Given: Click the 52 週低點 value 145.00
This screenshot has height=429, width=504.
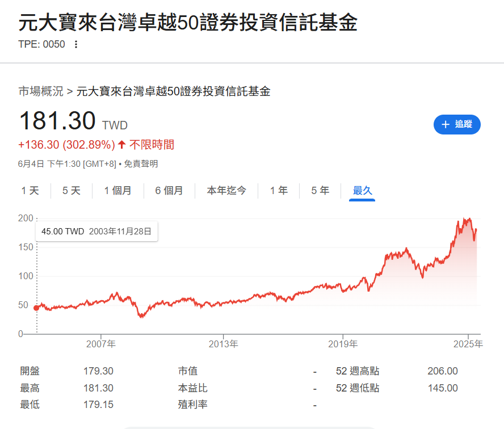Looking at the screenshot, I should coord(443,388).
